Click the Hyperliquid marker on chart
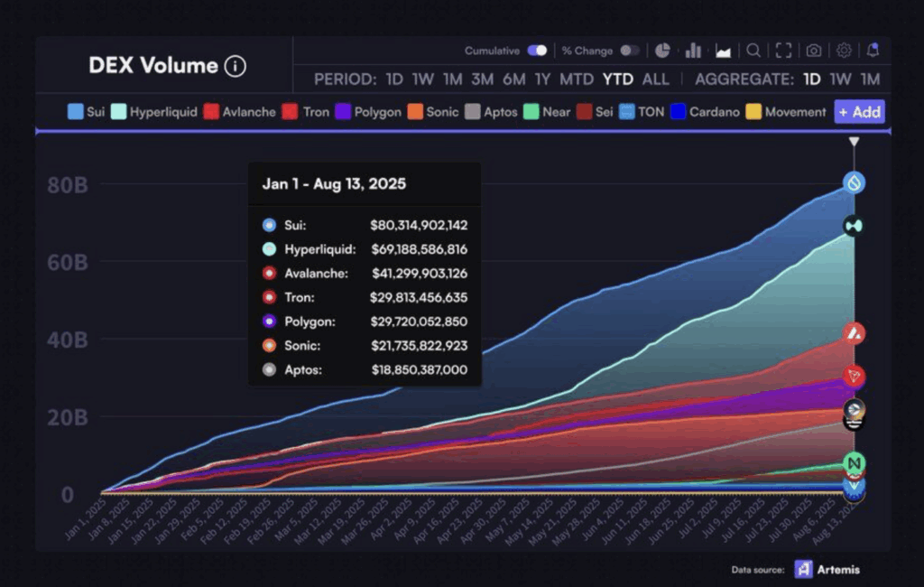 click(854, 226)
